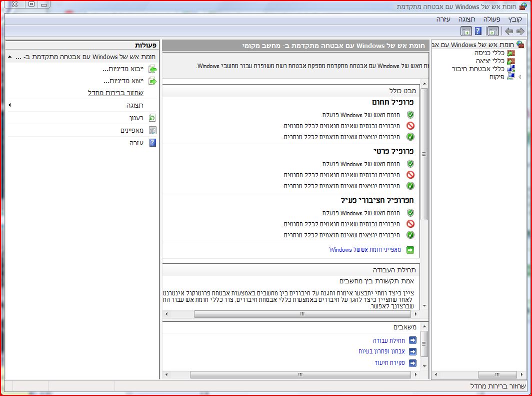Image resolution: width=532 pixels, height=396 pixels.
Task: Click the blue arrow icon beside אבחון ופתרון בעיות
Action: [x=412, y=351]
